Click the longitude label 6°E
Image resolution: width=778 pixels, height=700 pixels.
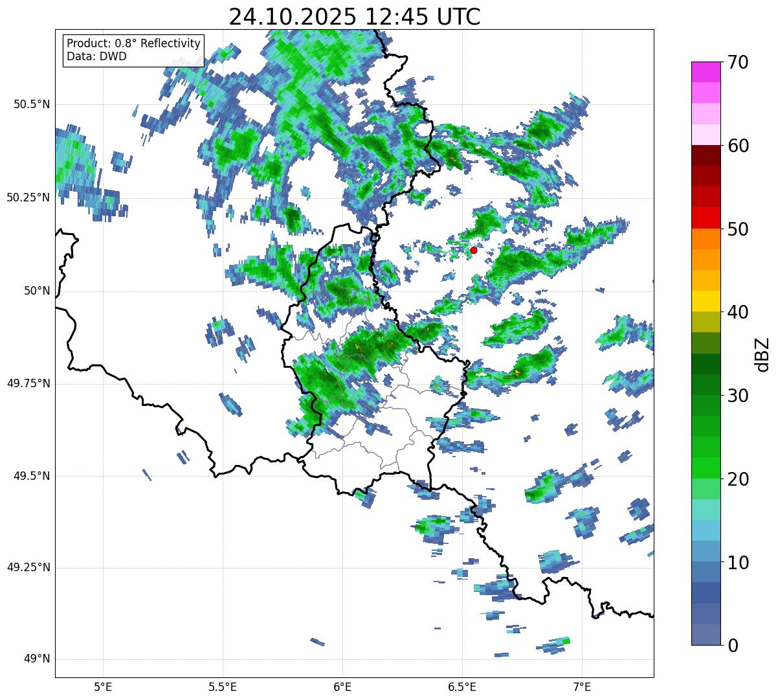point(342,686)
